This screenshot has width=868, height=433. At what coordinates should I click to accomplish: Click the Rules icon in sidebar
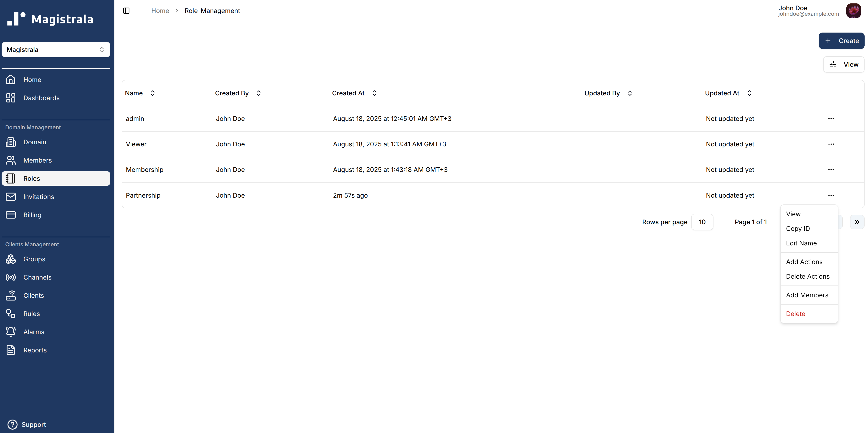point(11,314)
